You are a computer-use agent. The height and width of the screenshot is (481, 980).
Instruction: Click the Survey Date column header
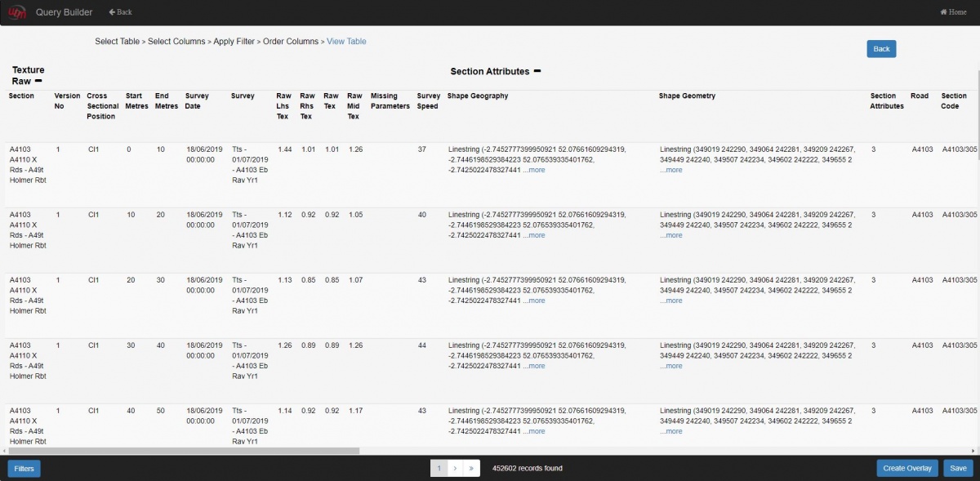click(198, 101)
